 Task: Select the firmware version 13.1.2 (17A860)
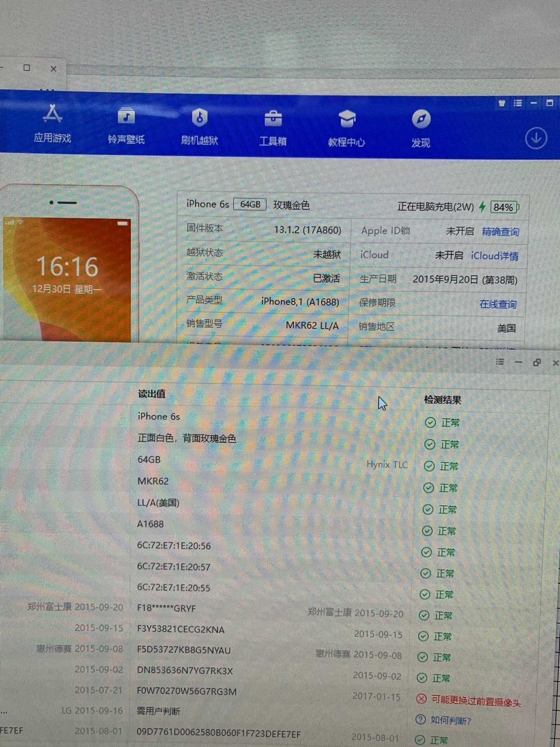308,230
